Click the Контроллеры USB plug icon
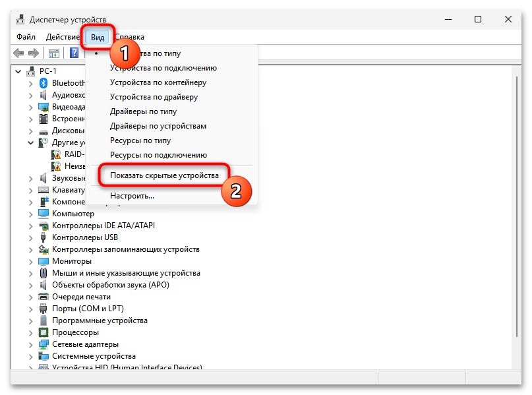 (44, 237)
